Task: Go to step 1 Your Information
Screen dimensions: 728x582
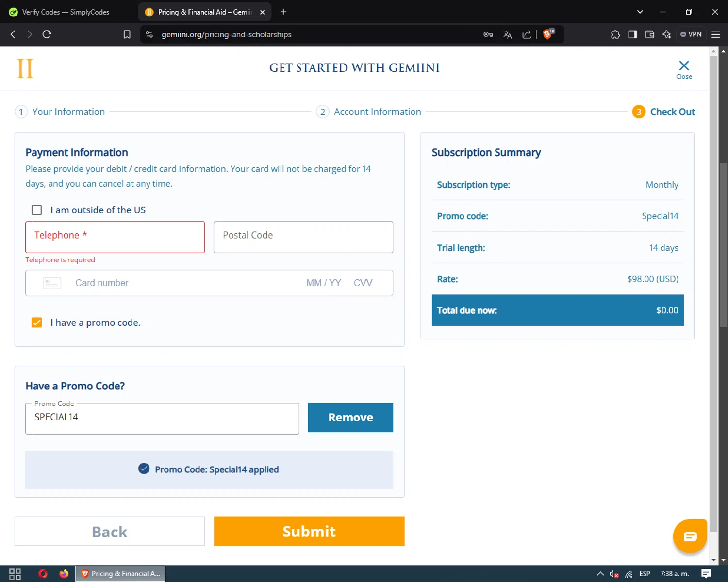Action: (x=60, y=112)
